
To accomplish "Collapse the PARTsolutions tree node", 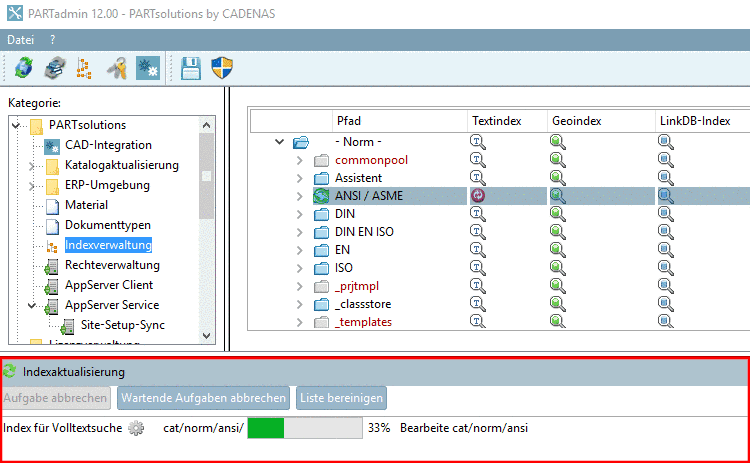I will tap(16, 125).
